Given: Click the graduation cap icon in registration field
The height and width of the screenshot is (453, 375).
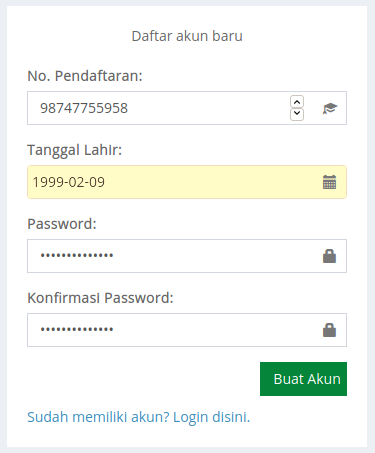Looking at the screenshot, I should [330, 108].
